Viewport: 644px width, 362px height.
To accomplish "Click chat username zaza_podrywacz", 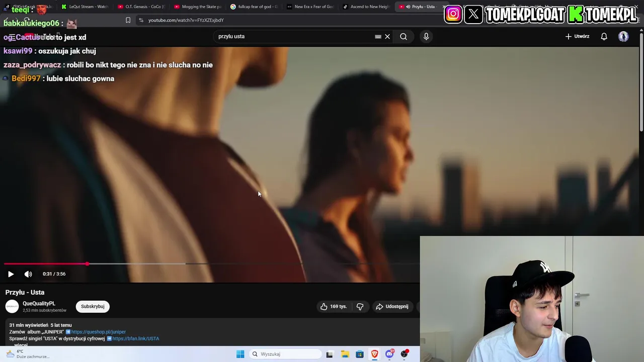I will [32, 65].
